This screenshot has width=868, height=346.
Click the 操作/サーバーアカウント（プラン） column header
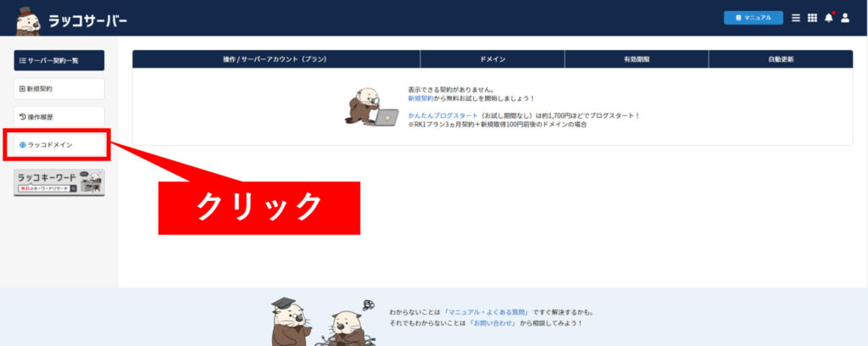276,59
